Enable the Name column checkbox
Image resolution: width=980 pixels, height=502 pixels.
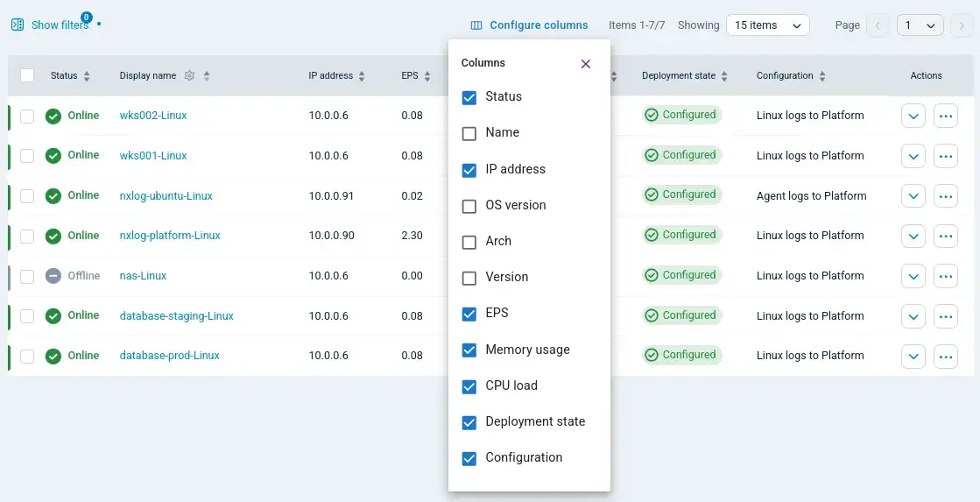(469, 133)
